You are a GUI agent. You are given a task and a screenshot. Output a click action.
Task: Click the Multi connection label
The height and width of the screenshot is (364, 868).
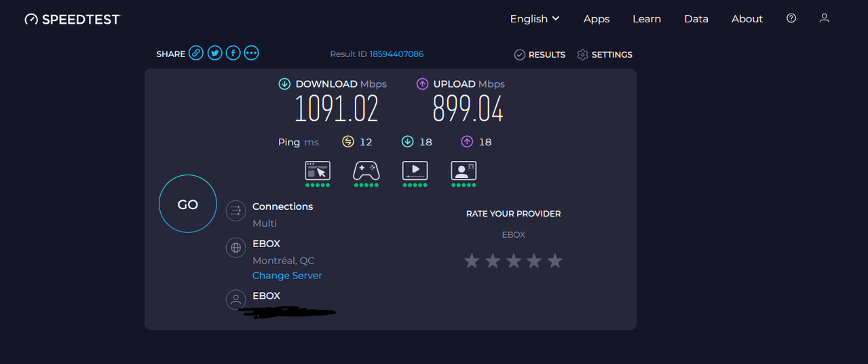pyautogui.click(x=265, y=223)
